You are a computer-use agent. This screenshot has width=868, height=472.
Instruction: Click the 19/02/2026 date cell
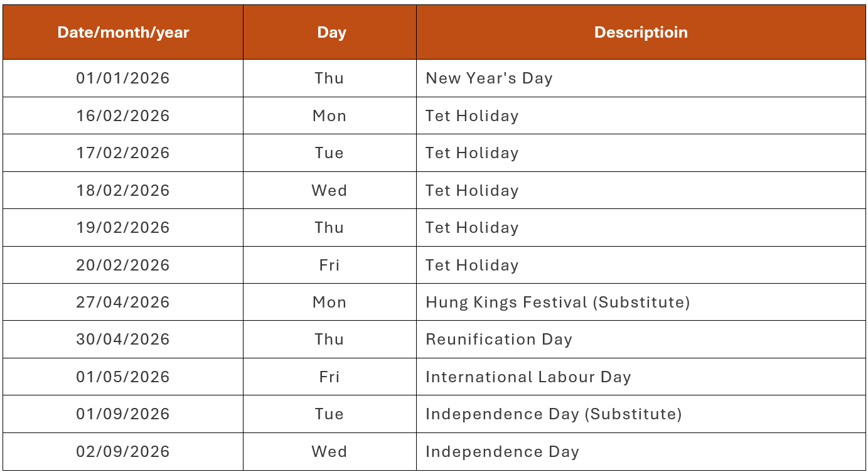[x=123, y=228]
